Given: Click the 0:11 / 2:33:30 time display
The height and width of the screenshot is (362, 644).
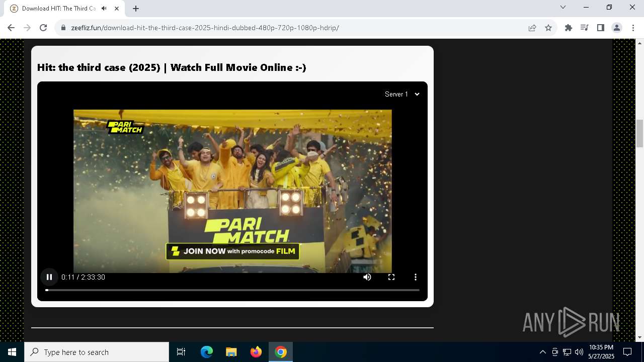Looking at the screenshot, I should pyautogui.click(x=84, y=277).
